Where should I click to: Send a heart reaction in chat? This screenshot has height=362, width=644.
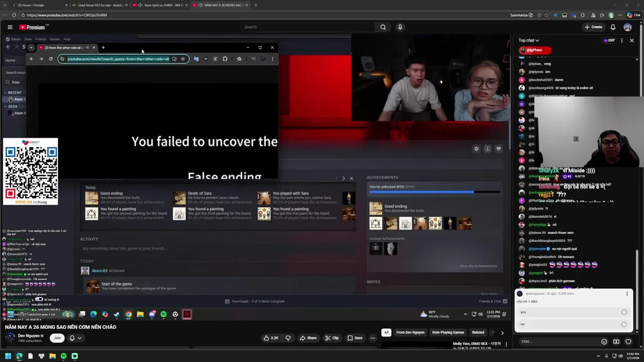click(628, 342)
